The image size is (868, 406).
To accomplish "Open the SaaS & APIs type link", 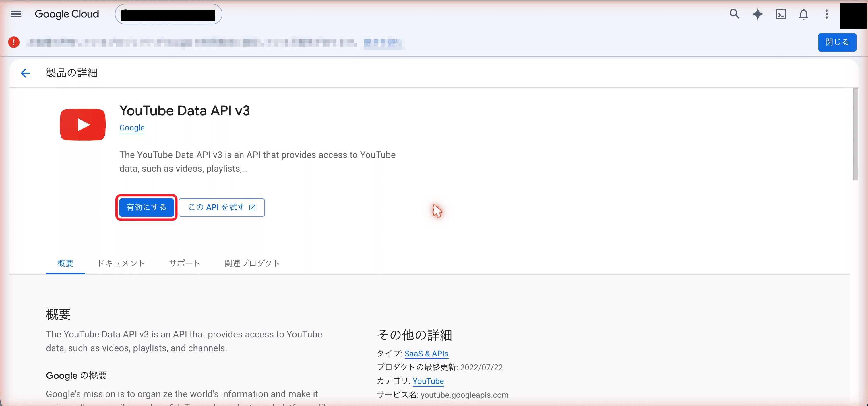I will click(426, 354).
